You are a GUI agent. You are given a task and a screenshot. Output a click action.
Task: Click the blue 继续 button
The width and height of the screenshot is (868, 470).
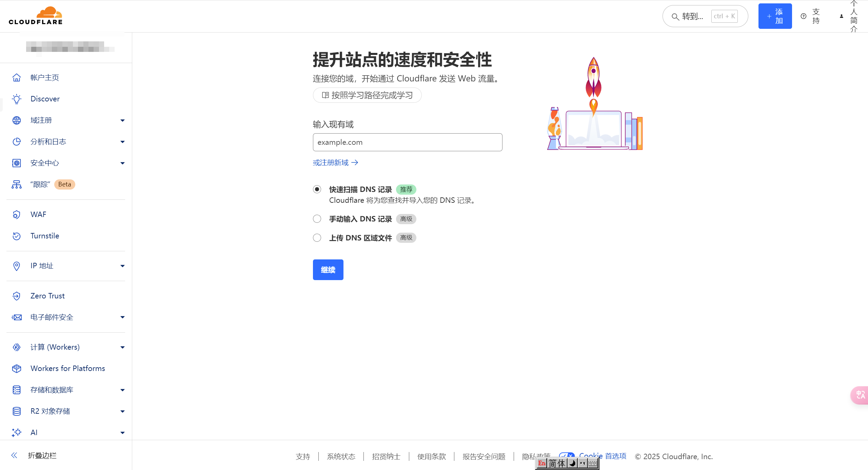tap(328, 270)
